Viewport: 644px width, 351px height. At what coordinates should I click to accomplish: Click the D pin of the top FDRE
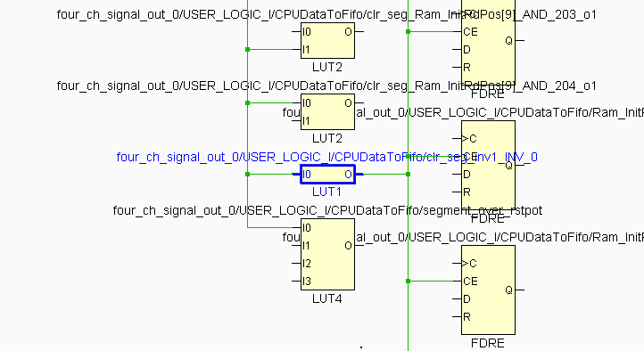[x=466, y=50]
